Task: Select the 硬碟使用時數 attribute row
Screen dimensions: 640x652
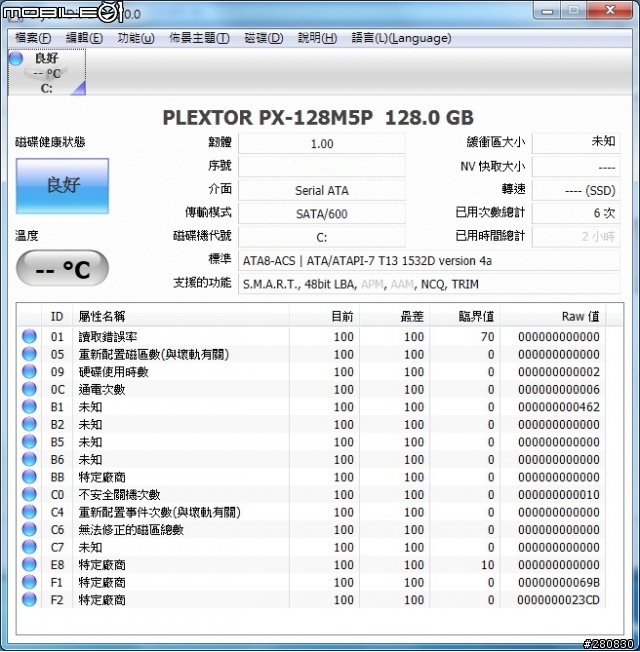Action: pyautogui.click(x=311, y=371)
